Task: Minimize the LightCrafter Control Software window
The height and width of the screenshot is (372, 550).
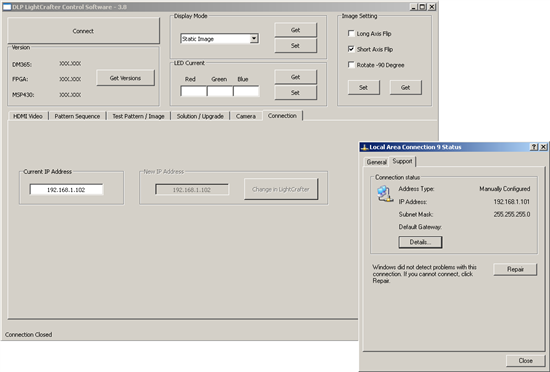Action: coord(414,7)
